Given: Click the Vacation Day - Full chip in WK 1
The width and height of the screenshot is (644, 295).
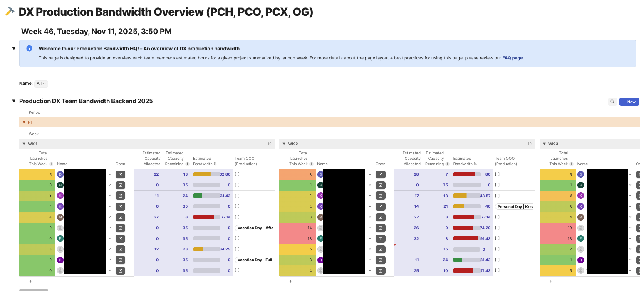Looking at the screenshot, I should (255, 260).
